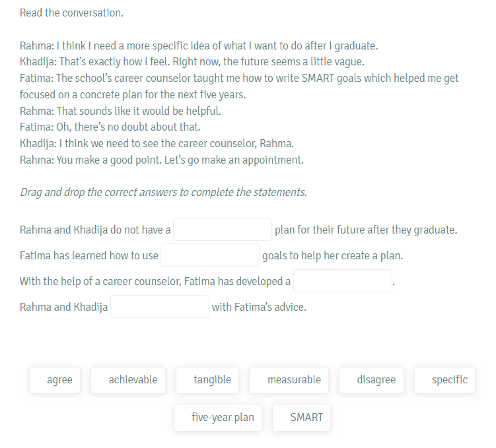Select the 'agree' answer chip
This screenshot has height=448, width=496.
tap(55, 380)
